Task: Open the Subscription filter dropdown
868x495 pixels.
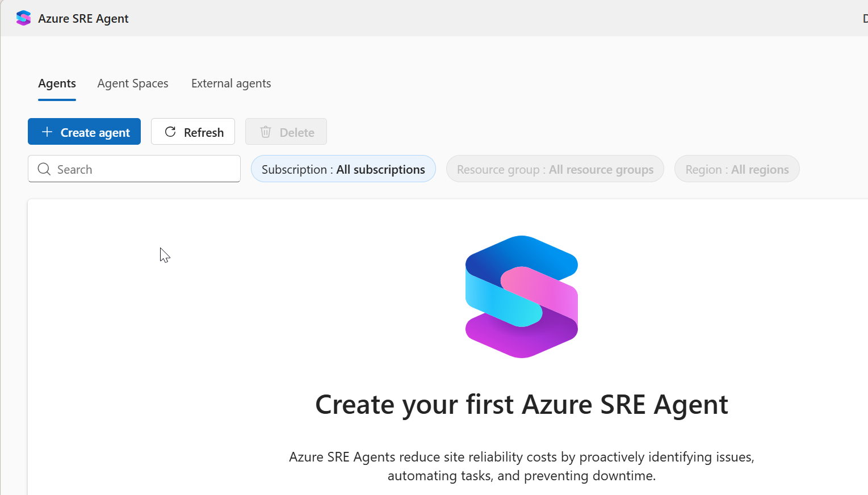Action: coord(343,169)
